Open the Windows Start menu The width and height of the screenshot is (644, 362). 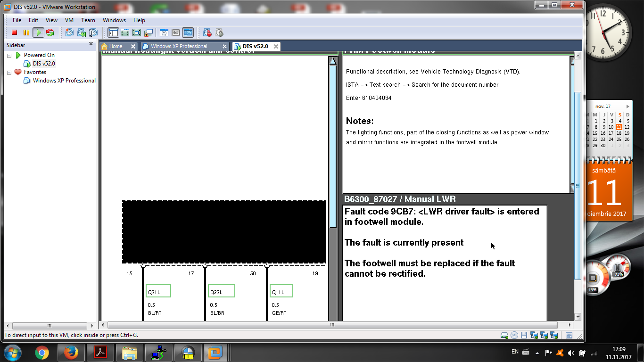coord(12,352)
